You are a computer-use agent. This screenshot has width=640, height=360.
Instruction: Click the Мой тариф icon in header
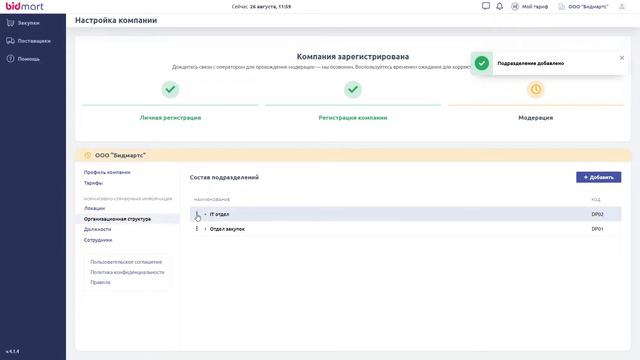click(515, 7)
